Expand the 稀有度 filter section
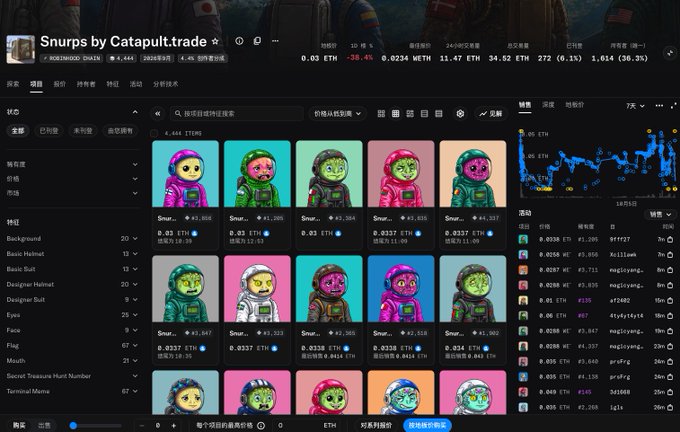Screen dimensions: 680x432 (72, 164)
